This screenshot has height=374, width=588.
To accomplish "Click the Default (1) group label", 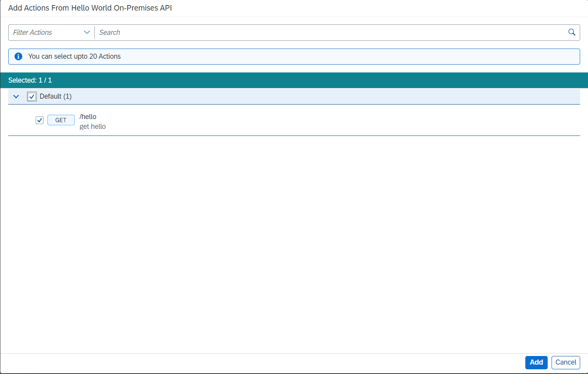I will (x=55, y=96).
